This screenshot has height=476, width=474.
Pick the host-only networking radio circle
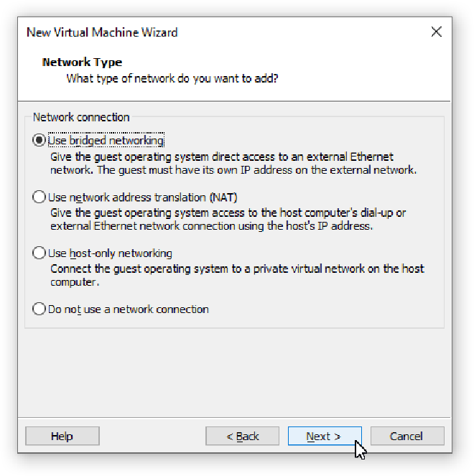[x=39, y=253]
